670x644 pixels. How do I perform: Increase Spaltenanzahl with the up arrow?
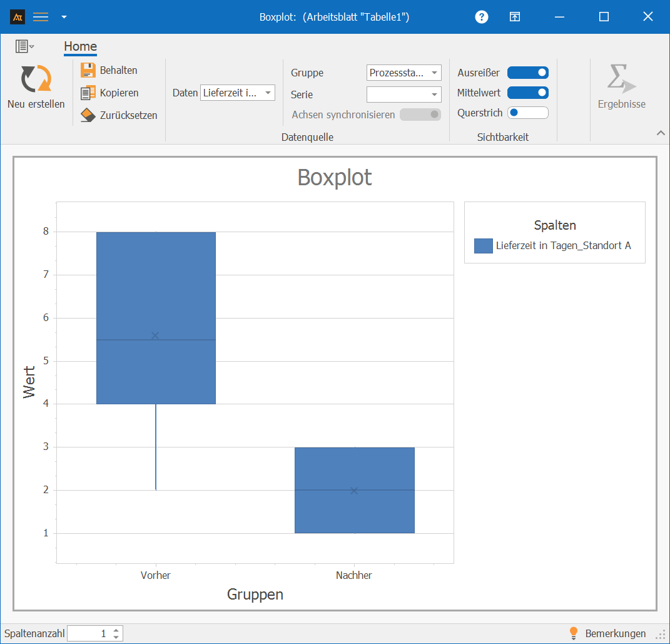click(x=116, y=630)
